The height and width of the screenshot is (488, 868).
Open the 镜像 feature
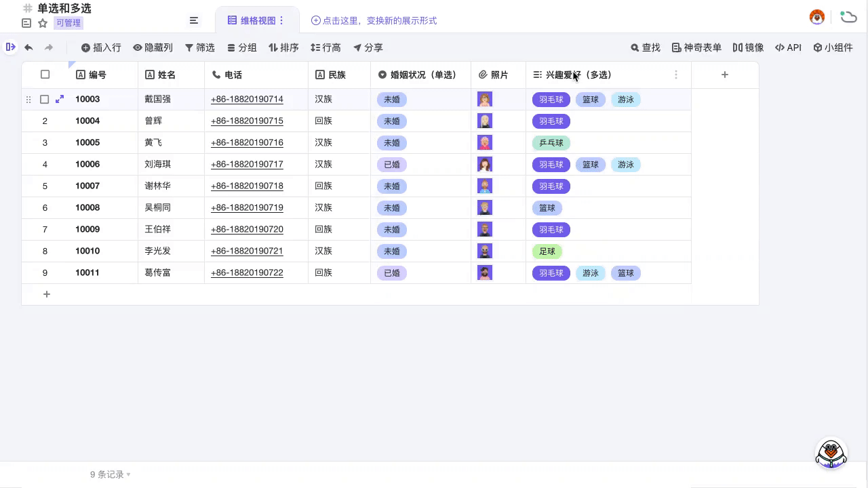[x=748, y=47]
